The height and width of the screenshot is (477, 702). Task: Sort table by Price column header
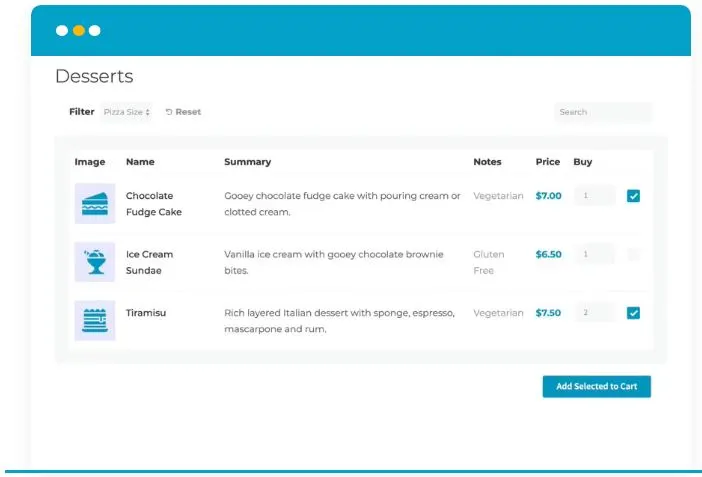coord(547,162)
